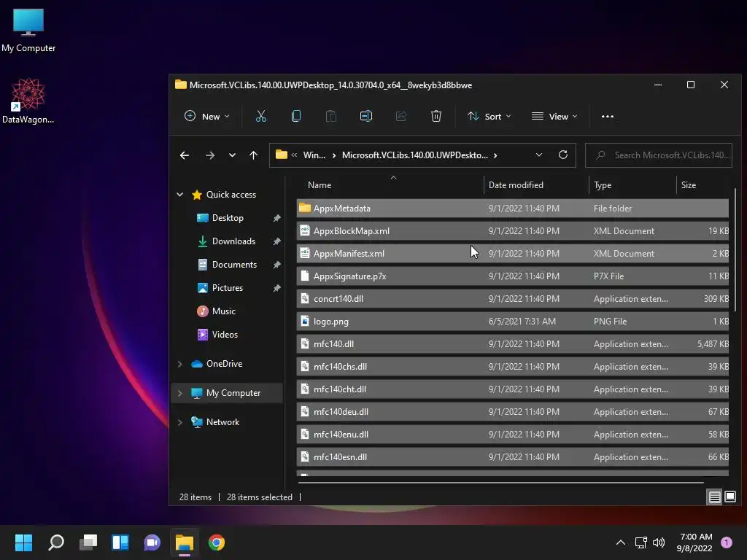Click File Explorer taskbar icon

(185, 542)
